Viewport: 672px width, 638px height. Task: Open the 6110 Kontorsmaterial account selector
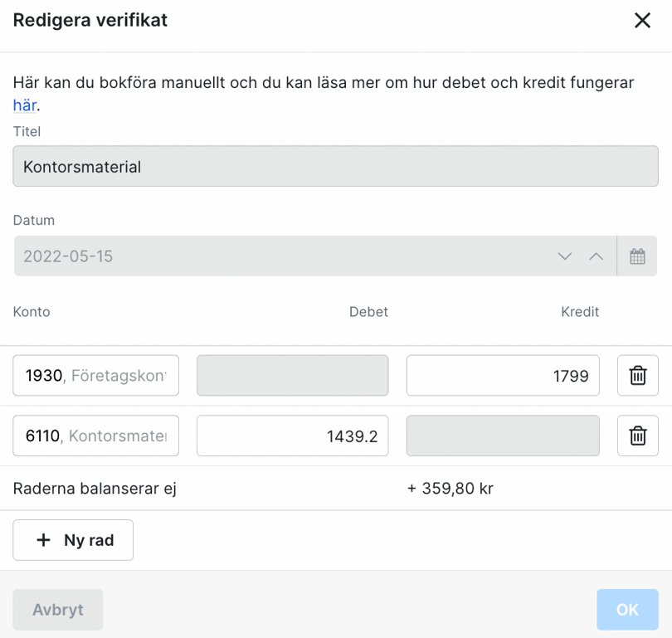[x=96, y=436]
